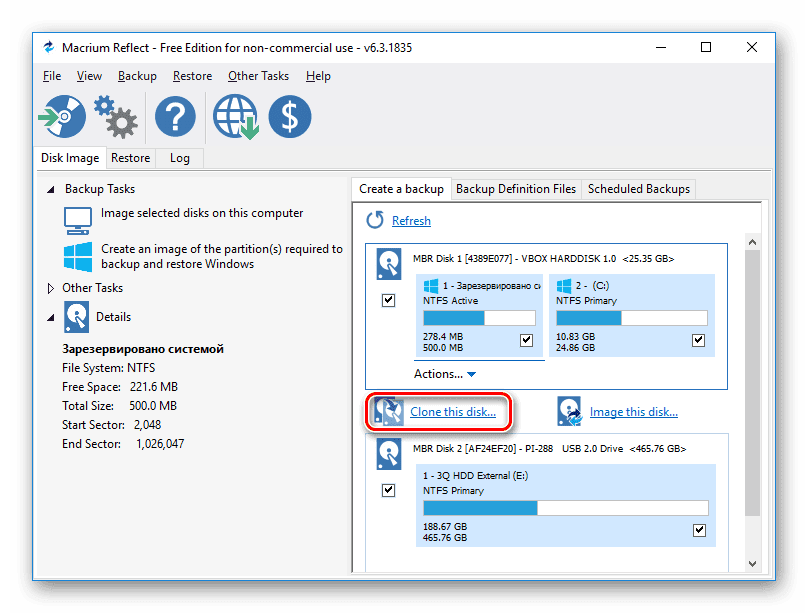Click Windows flag on partition 2 (C:)
The height and width of the screenshot is (613, 808).
[564, 286]
